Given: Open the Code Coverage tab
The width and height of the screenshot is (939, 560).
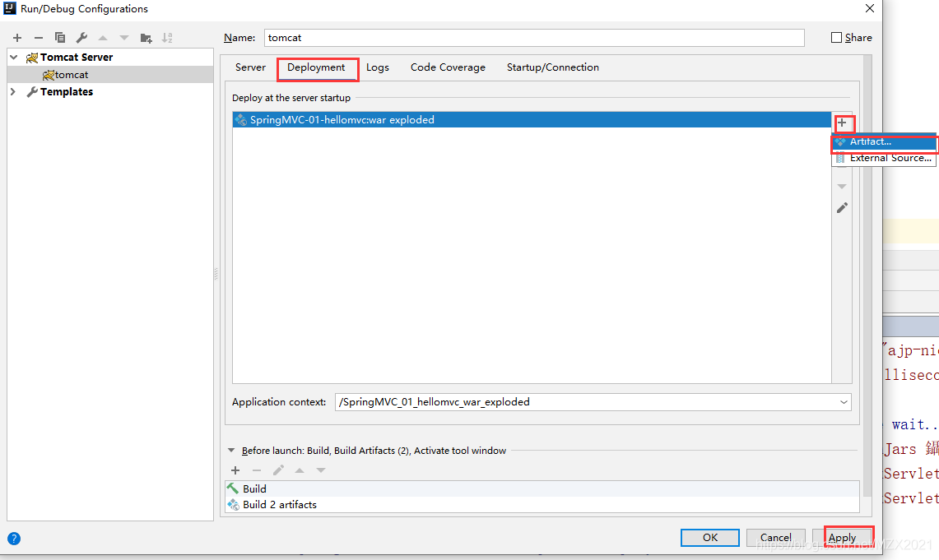Looking at the screenshot, I should (x=448, y=67).
